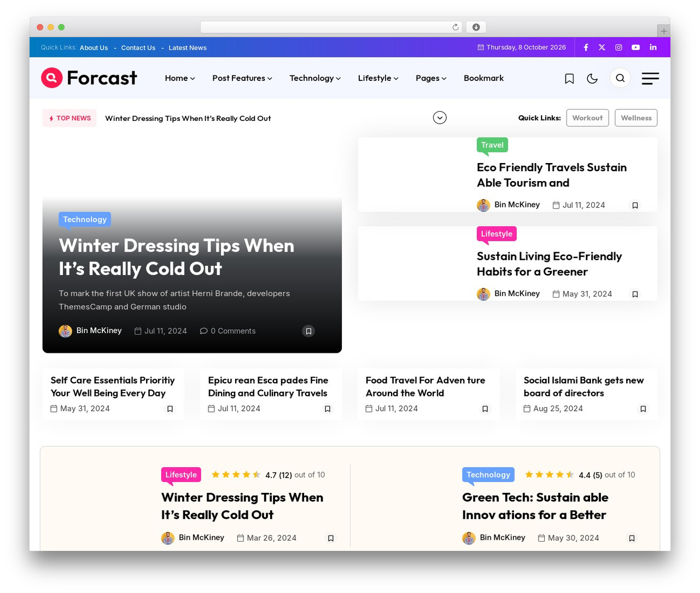Image resolution: width=700 pixels, height=593 pixels.
Task: Open the YouTube social link
Action: coord(635,48)
